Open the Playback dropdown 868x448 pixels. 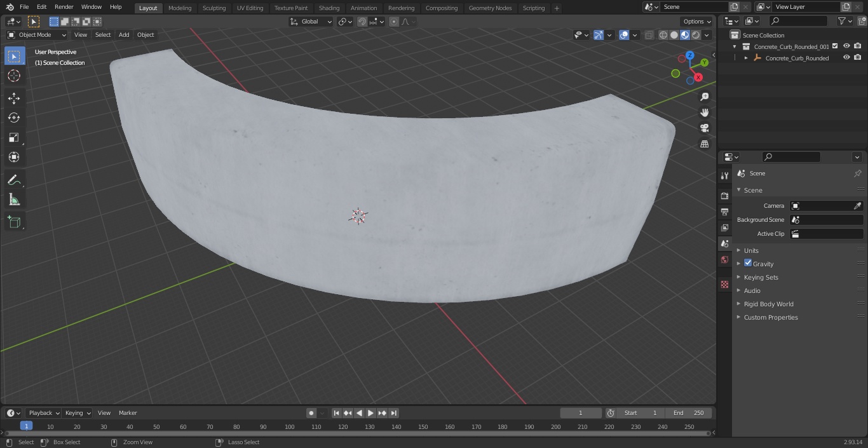(43, 413)
